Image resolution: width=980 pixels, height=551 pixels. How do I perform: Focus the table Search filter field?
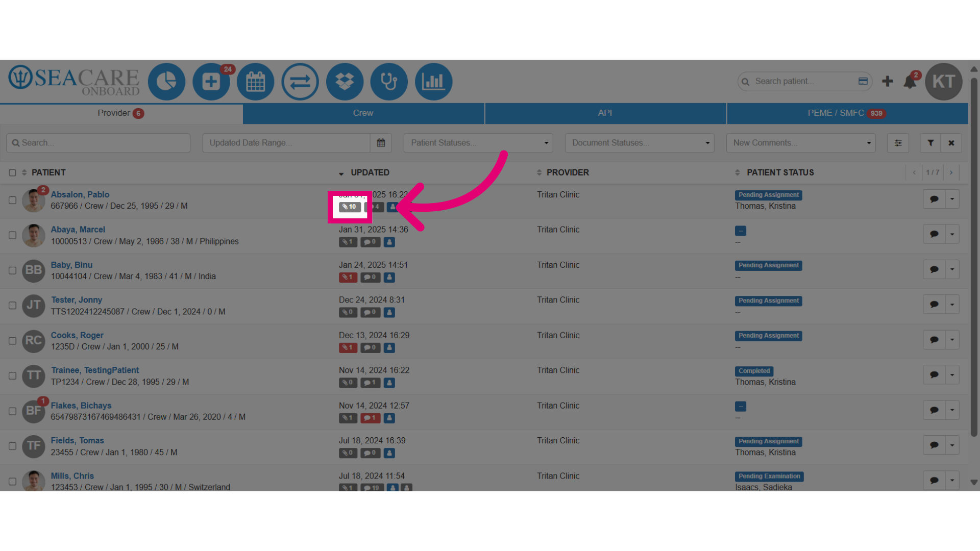98,143
